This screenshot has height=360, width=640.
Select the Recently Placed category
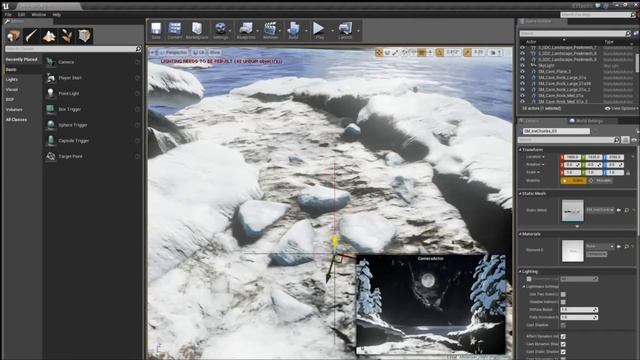pos(22,60)
